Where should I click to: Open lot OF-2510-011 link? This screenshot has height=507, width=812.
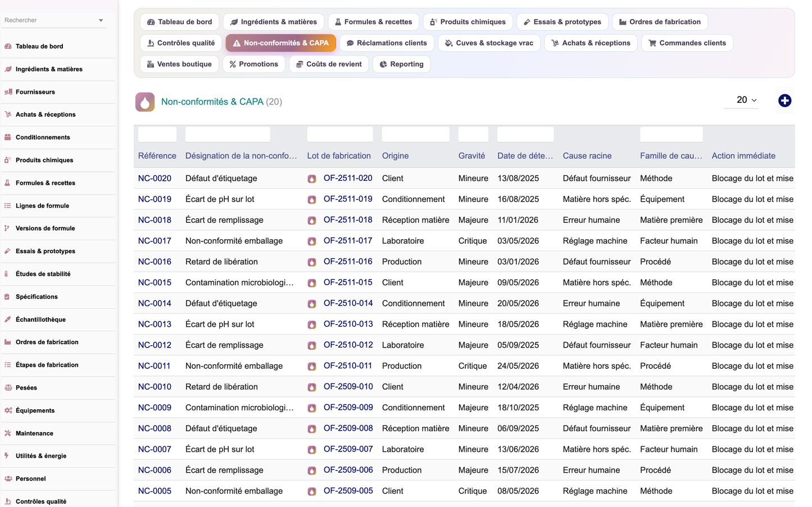pos(348,366)
